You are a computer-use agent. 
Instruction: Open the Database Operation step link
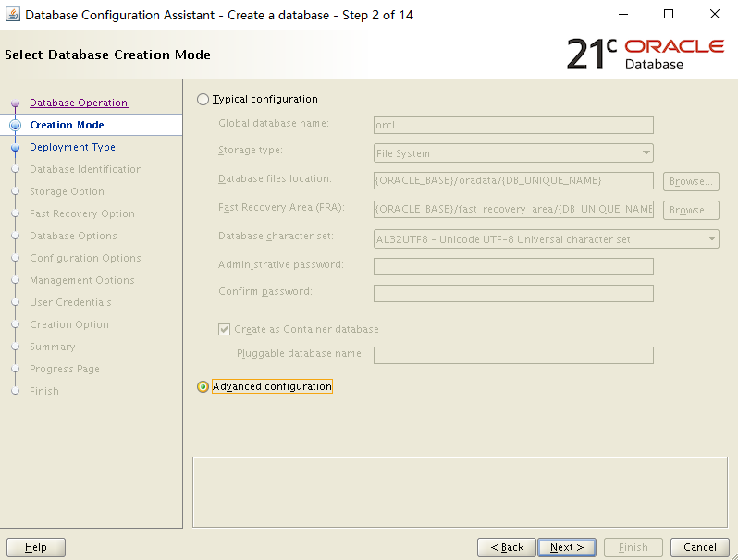point(79,103)
